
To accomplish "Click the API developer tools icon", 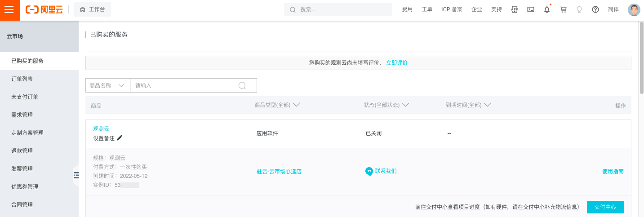I will pos(515,9).
